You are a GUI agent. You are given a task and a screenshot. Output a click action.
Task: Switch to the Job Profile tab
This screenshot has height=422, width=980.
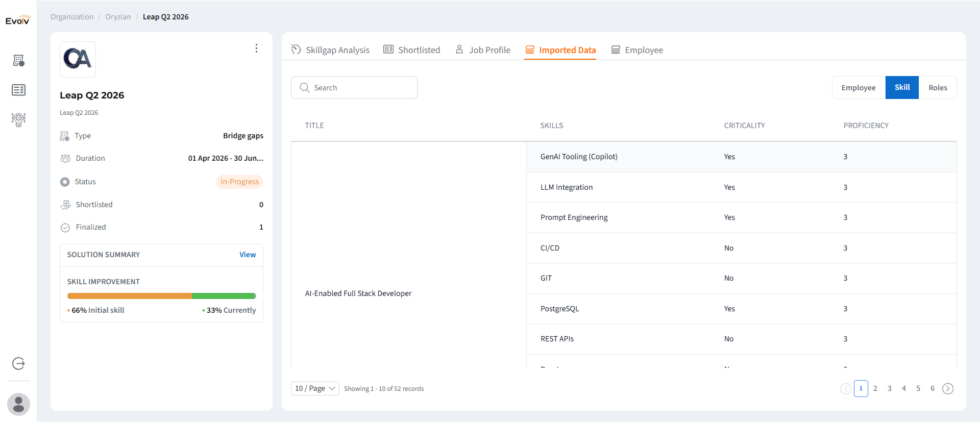(483, 50)
